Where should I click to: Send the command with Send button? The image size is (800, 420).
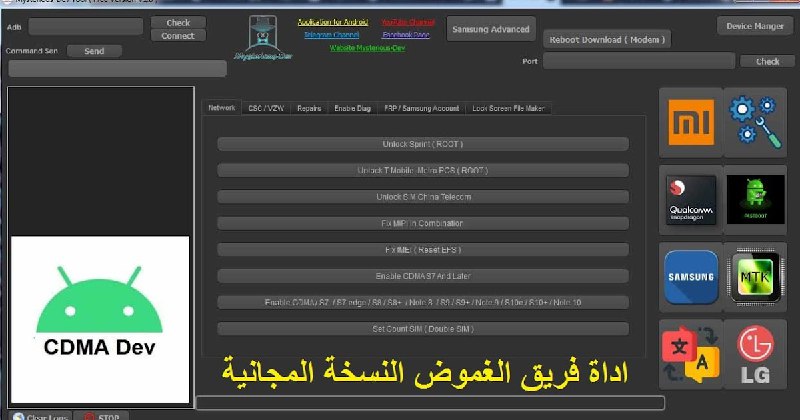point(94,51)
